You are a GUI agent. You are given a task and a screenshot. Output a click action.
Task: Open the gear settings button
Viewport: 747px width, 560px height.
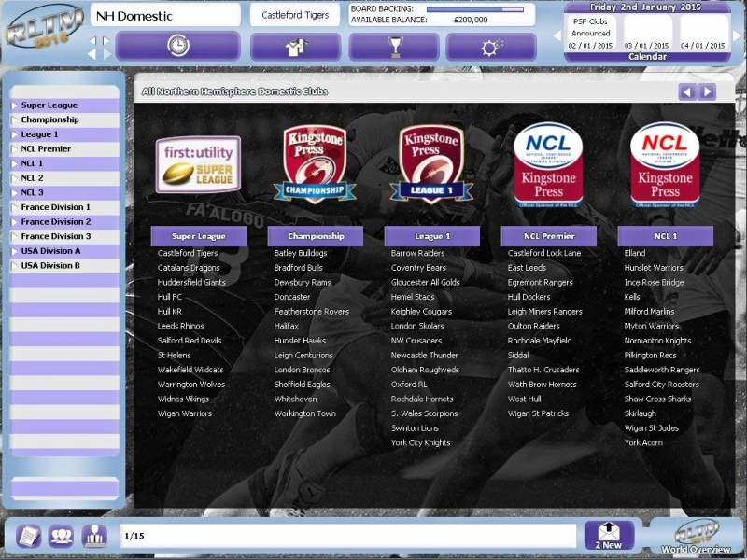tap(491, 48)
